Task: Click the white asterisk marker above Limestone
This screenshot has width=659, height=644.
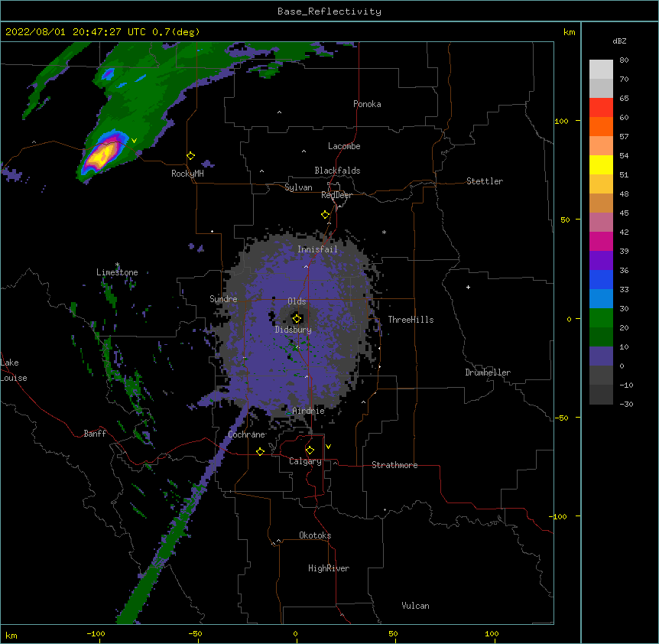Action: [x=117, y=265]
